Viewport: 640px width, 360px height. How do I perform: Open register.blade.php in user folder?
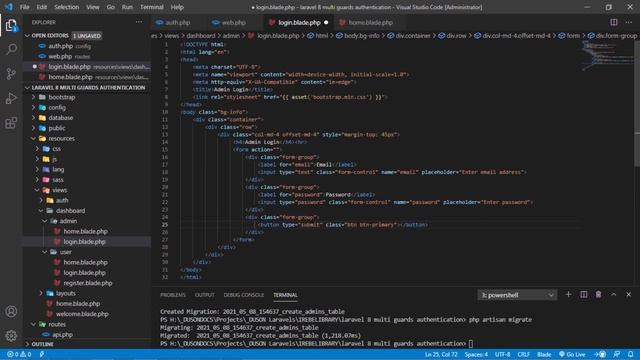(87, 283)
